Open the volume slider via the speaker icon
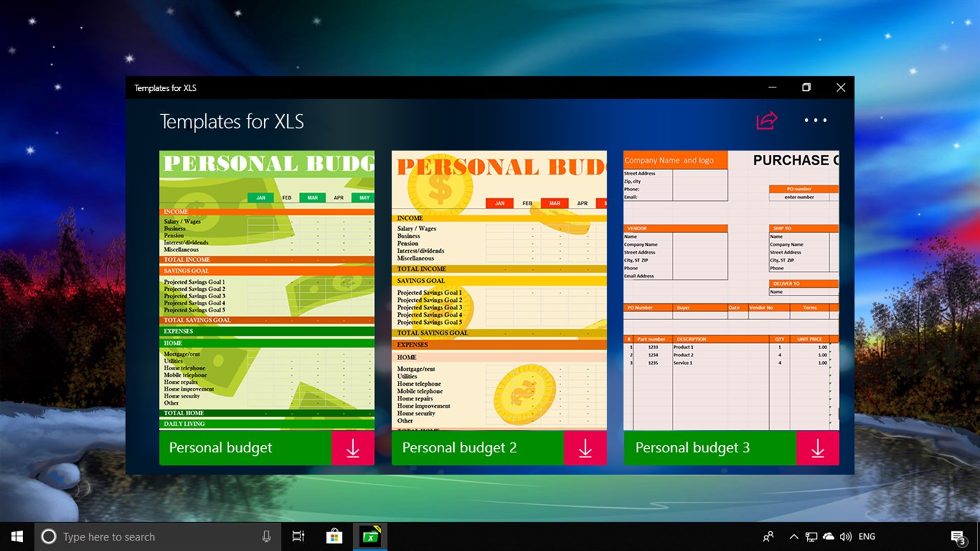The height and width of the screenshot is (551, 980). [x=846, y=536]
